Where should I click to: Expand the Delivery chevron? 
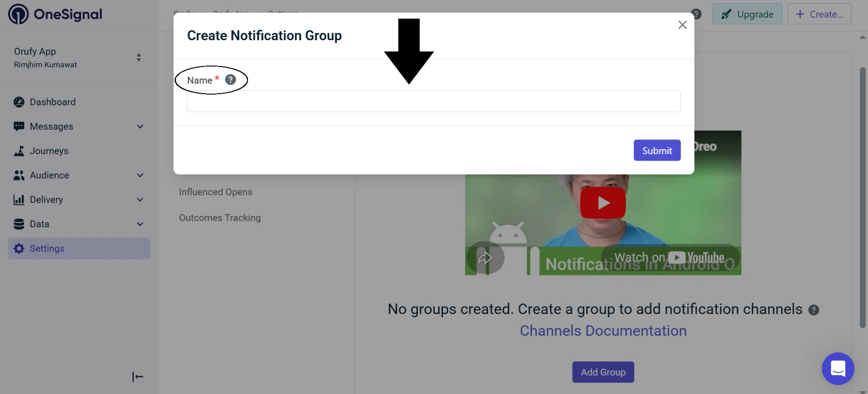[140, 200]
